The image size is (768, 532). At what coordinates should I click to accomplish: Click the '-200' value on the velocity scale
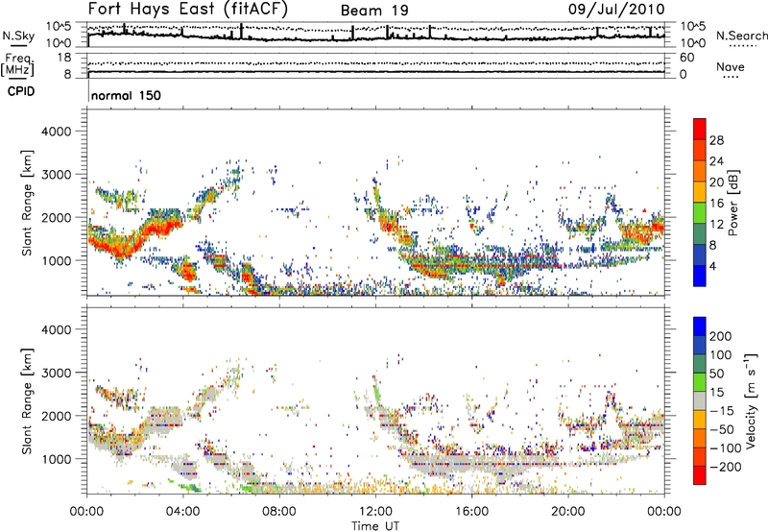click(725, 467)
